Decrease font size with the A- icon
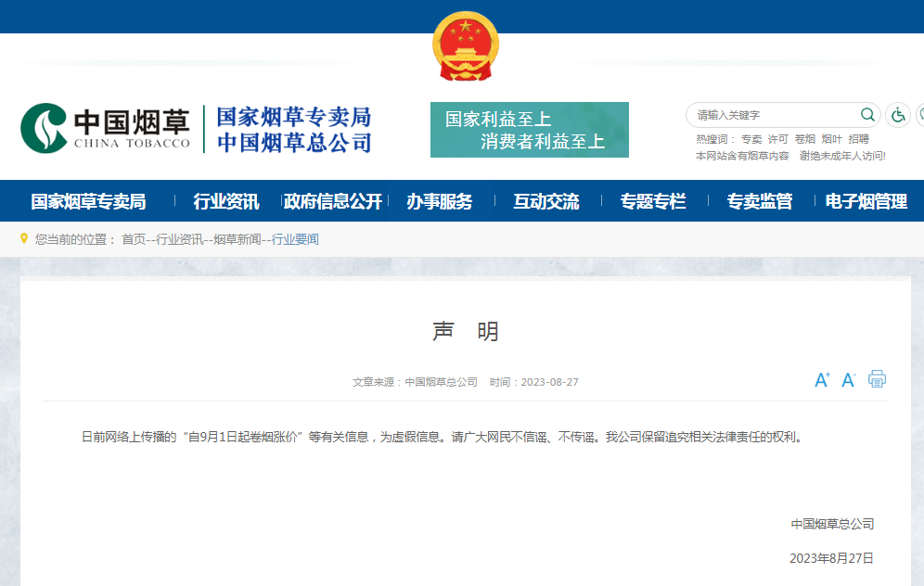This screenshot has height=586, width=924. pos(848,380)
